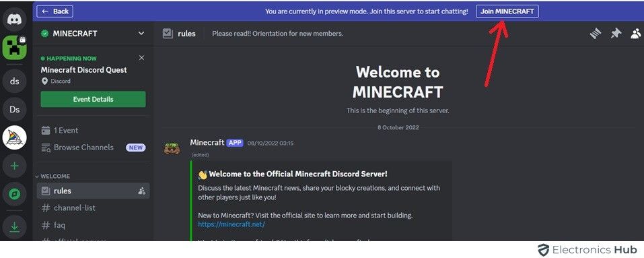Expand the MINECRAFT server dropdown chevron

pos(141,33)
